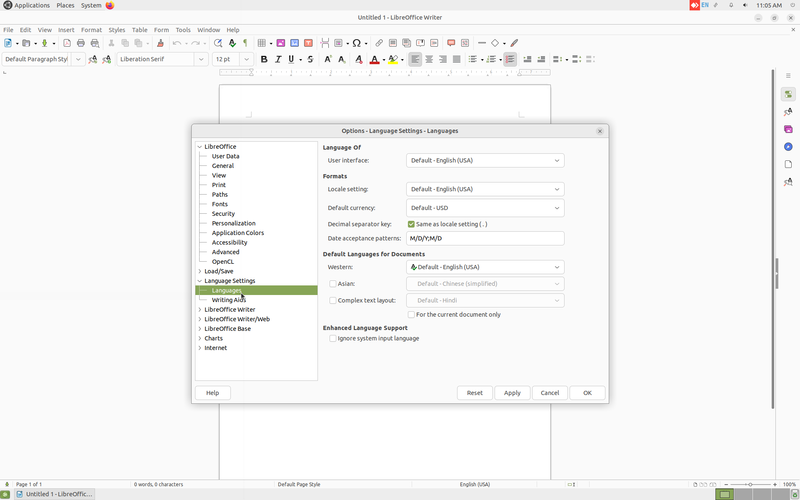This screenshot has height=500, width=800.
Task: Toggle Unordered List bullet icon
Action: coord(472,59)
